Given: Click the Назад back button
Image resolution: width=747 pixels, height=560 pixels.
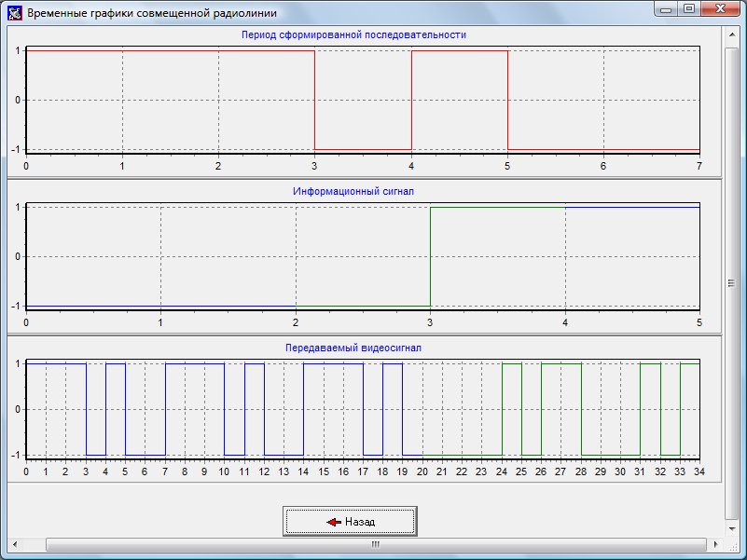Looking at the screenshot, I should point(350,522).
